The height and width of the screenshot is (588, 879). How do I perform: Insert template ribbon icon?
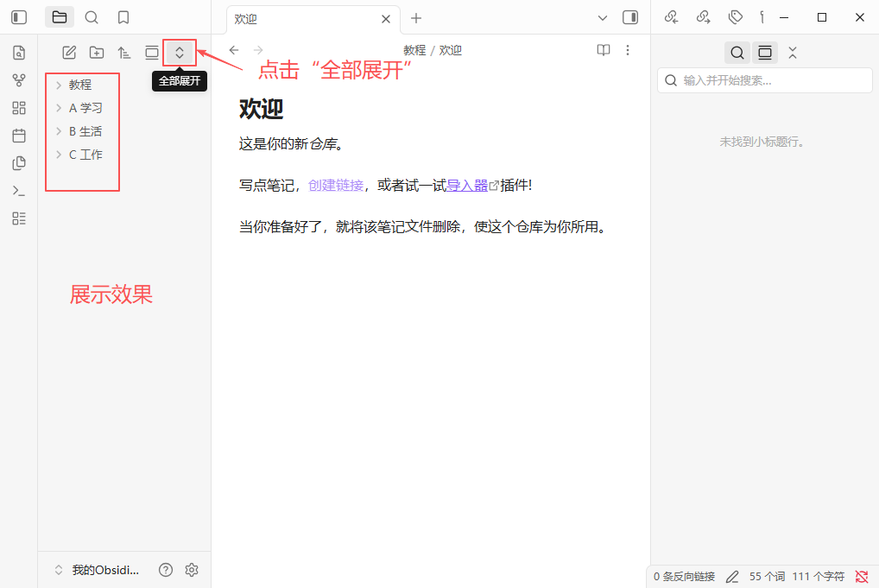point(19,163)
